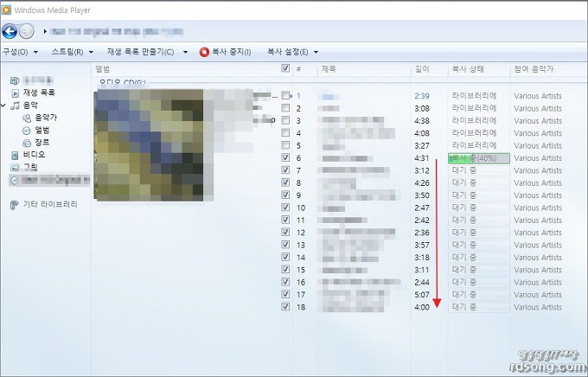Screen dimensions: 588x377
Task: Click the video (비디오) icon
Action: tap(15, 155)
